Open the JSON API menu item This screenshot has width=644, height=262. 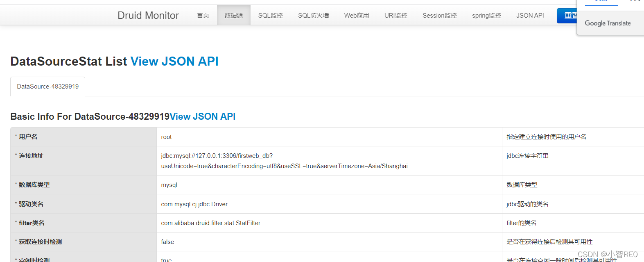point(530,15)
